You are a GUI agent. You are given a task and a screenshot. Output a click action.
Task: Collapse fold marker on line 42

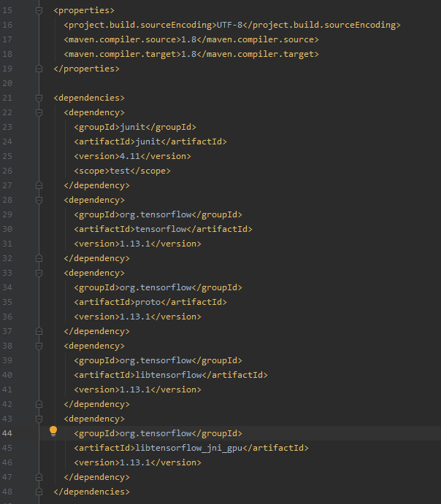click(39, 404)
